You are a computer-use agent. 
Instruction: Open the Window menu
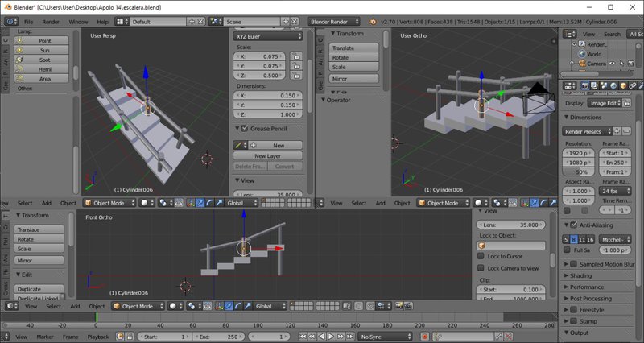[x=78, y=21]
